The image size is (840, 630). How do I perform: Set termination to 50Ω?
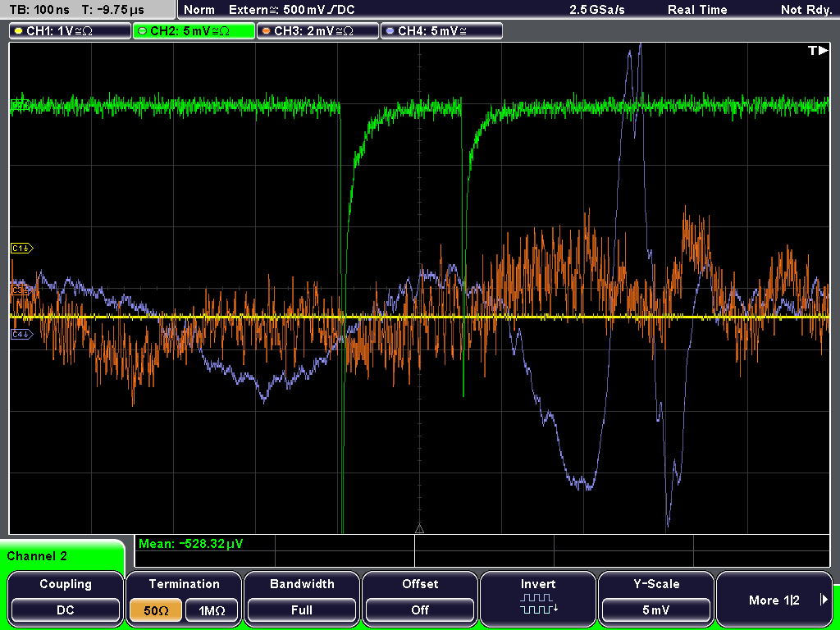coord(156,609)
